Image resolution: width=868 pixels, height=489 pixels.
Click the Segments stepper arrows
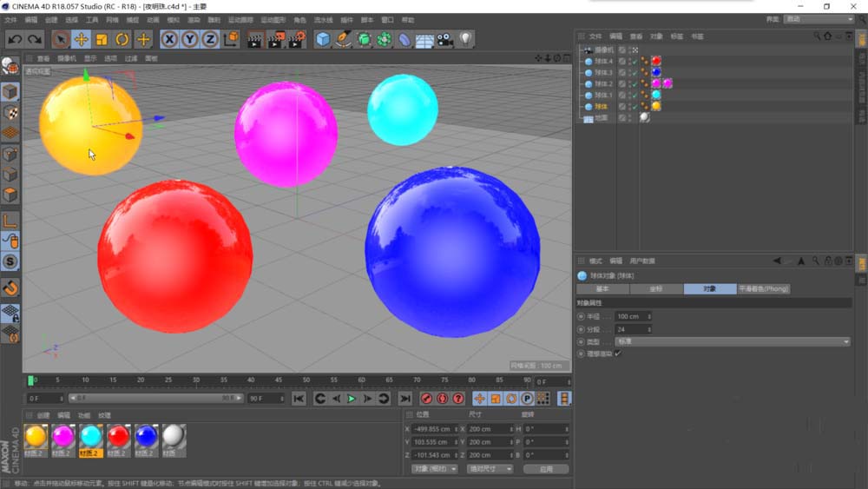[x=649, y=329]
